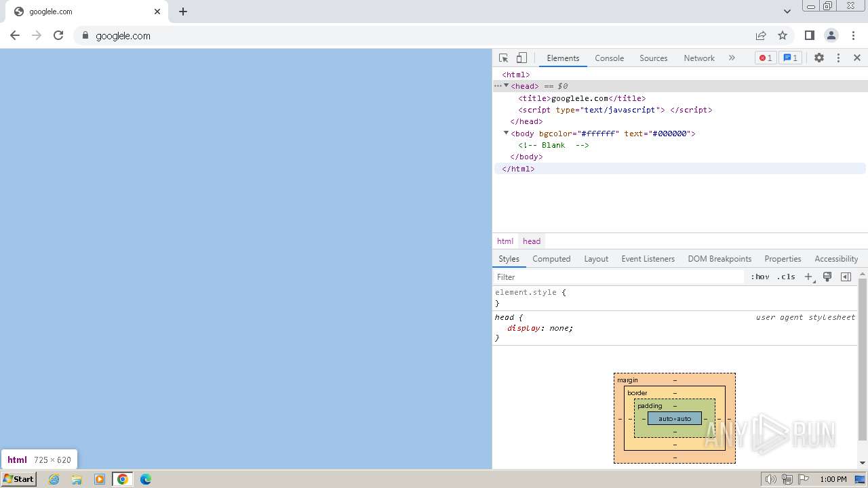The height and width of the screenshot is (488, 868).
Task: Click the display property name
Action: click(524, 328)
